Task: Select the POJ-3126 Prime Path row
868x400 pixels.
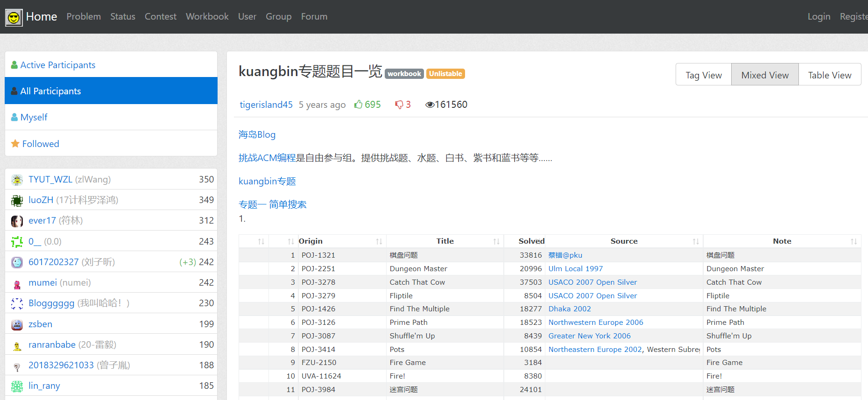Action: tap(409, 323)
